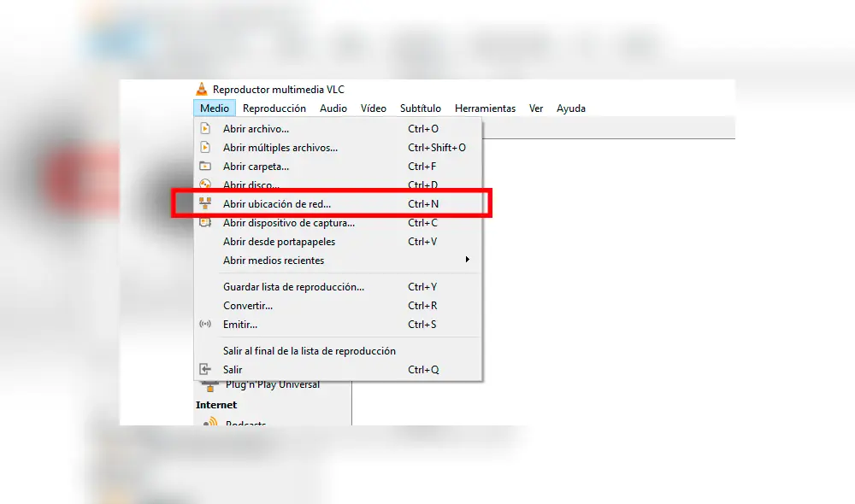Click the VLC traffic cone logo

tap(201, 88)
